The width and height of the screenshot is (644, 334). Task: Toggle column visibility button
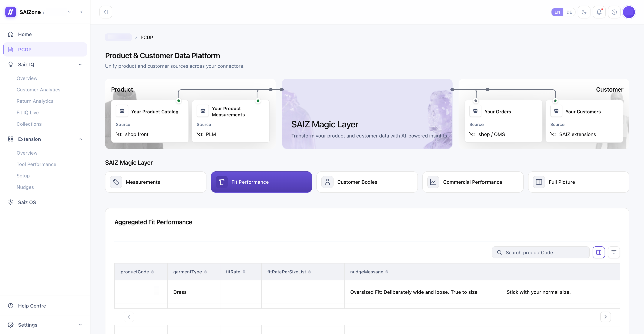click(x=599, y=252)
